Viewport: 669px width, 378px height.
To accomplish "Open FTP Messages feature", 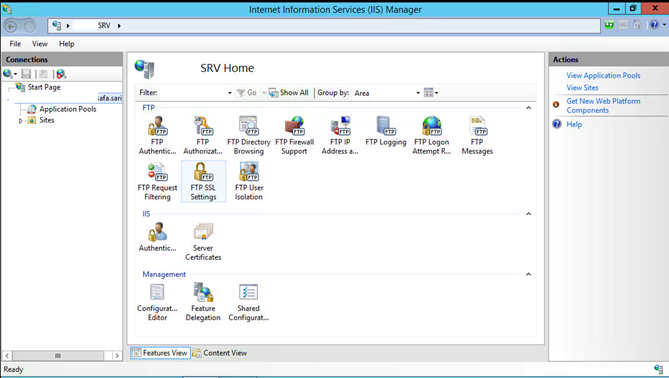I will [477, 135].
